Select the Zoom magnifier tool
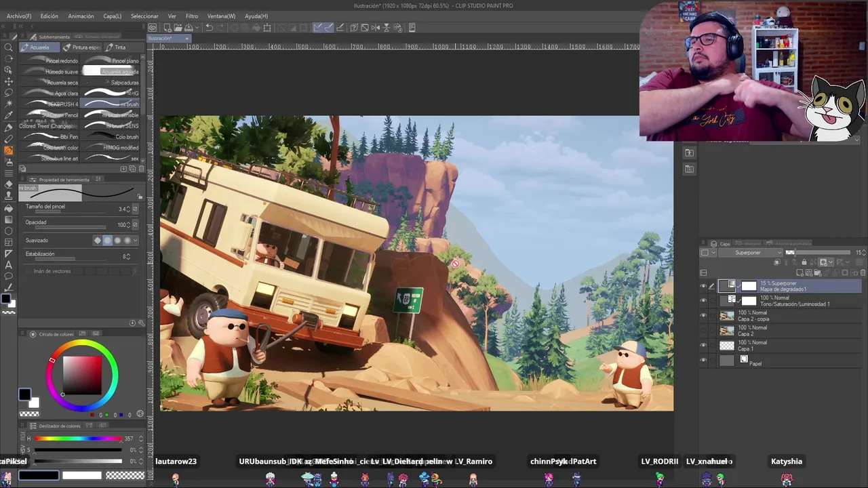The height and width of the screenshot is (488, 868). (x=8, y=47)
